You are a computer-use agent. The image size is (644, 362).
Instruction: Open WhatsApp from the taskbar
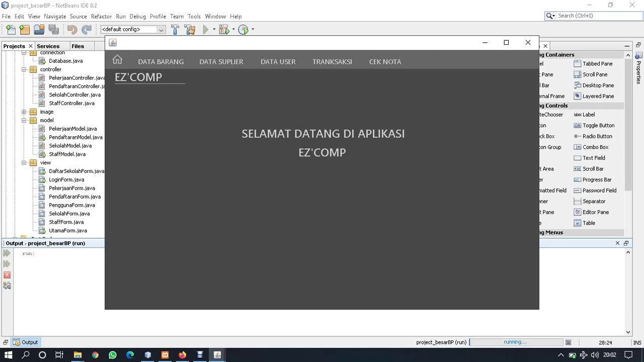tap(113, 355)
